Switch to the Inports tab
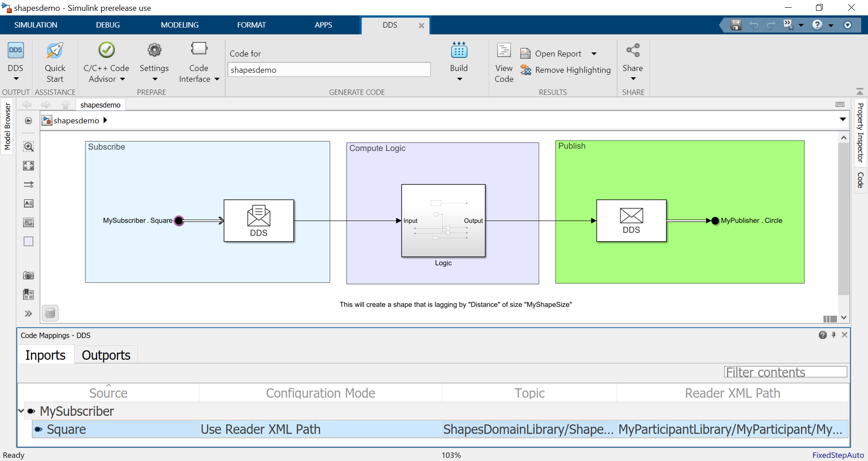Image resolution: width=868 pixels, height=461 pixels. point(45,355)
